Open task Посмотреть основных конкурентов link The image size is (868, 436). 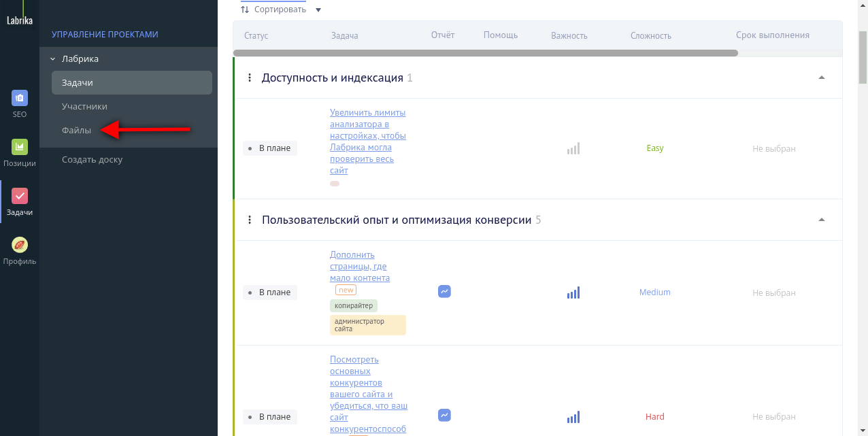coord(369,395)
